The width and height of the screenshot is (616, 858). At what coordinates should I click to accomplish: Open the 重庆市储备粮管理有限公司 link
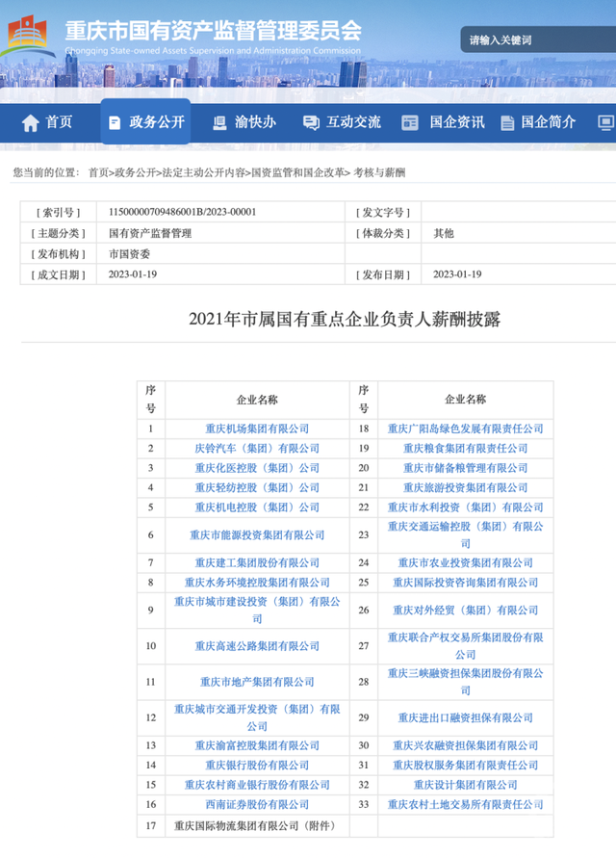click(466, 468)
